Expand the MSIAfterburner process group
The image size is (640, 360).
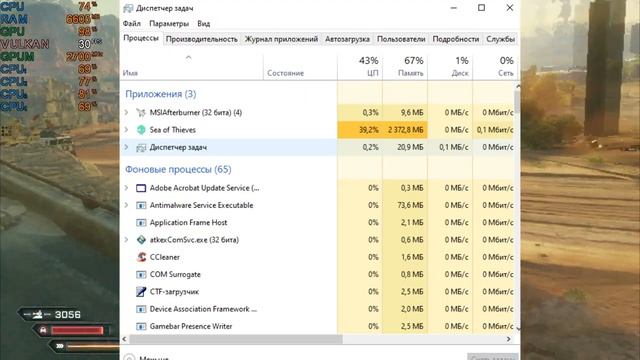coord(127,112)
